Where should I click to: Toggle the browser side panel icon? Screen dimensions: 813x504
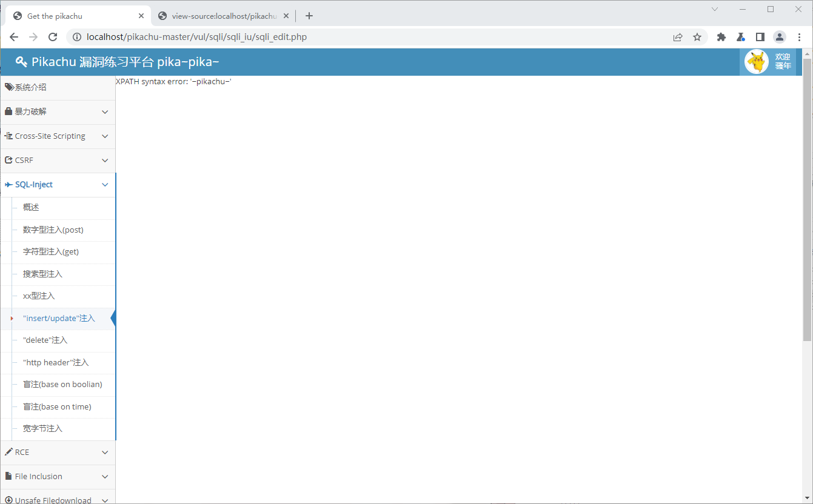(760, 37)
